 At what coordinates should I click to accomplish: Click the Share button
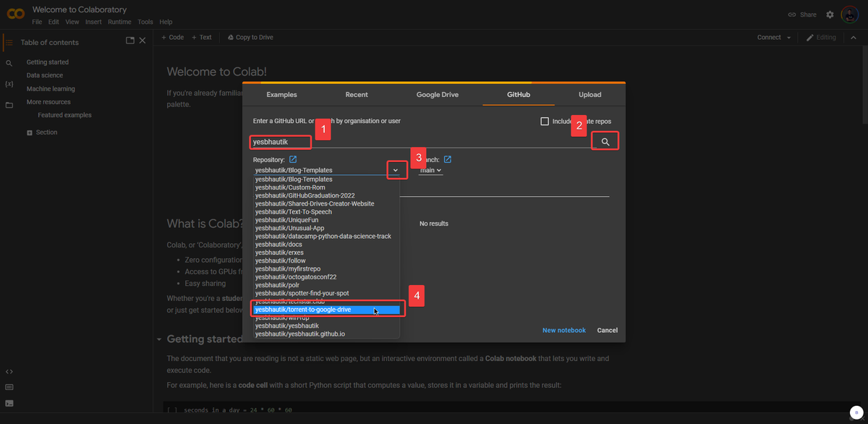pyautogui.click(x=802, y=14)
